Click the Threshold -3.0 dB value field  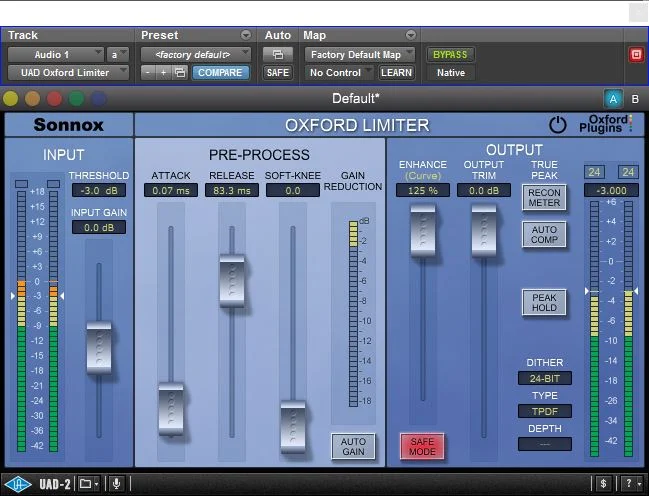[99, 191]
